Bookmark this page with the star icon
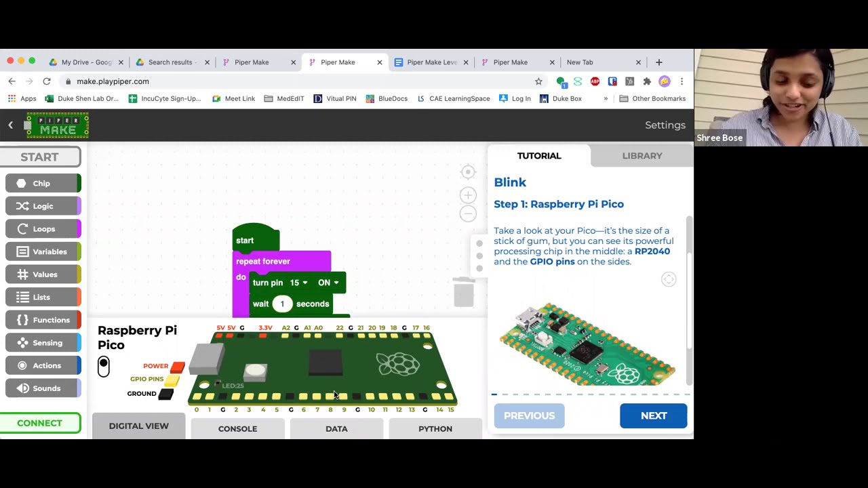Image resolution: width=868 pixels, height=488 pixels. 538,81
